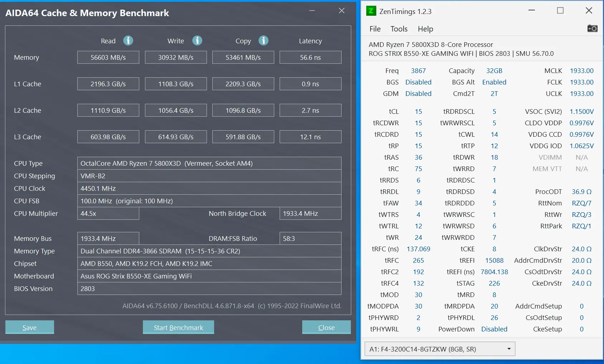Viewport: 604px width, 364px height.
Task: Take a ZenTimings screenshot with camera icon
Action: pos(592,28)
